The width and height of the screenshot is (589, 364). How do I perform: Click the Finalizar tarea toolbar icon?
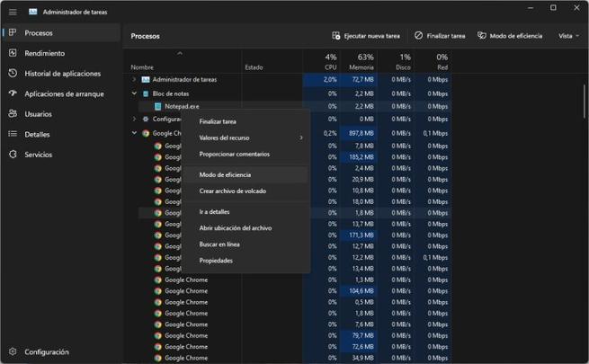point(418,36)
